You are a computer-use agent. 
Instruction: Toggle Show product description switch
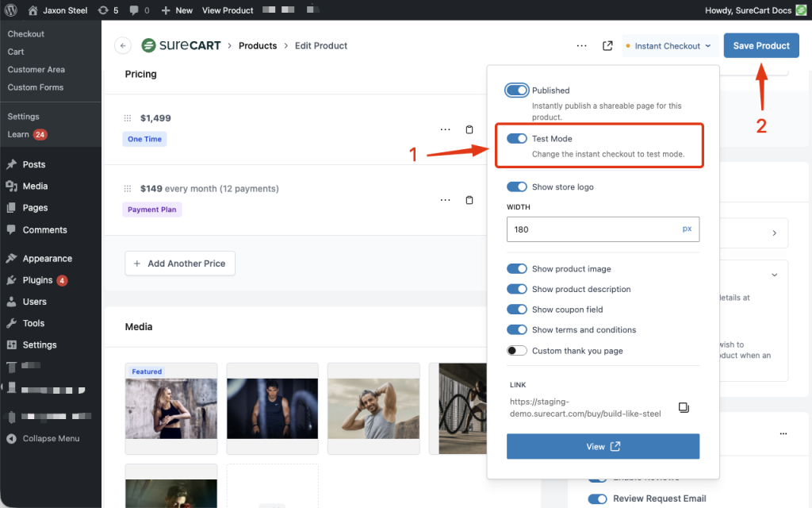516,289
